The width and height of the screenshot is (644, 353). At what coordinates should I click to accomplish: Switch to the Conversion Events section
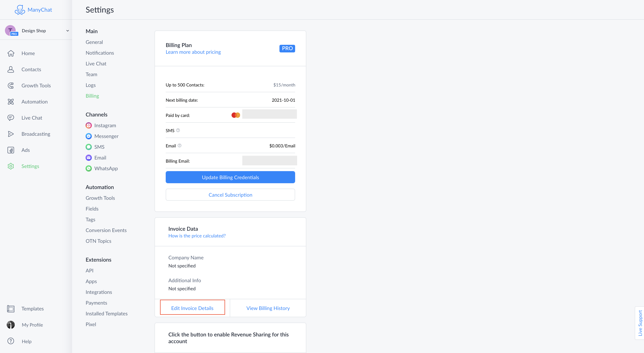[x=106, y=230]
